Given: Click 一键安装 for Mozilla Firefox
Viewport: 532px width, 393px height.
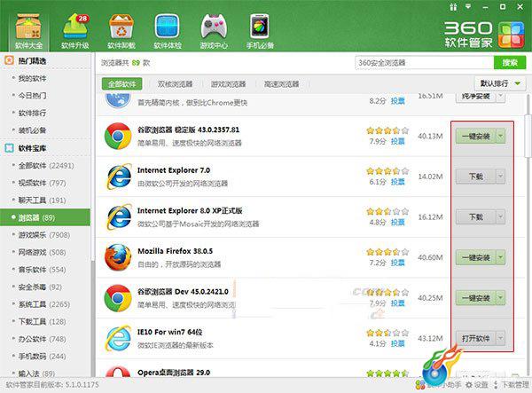Looking at the screenshot, I should [x=475, y=257].
